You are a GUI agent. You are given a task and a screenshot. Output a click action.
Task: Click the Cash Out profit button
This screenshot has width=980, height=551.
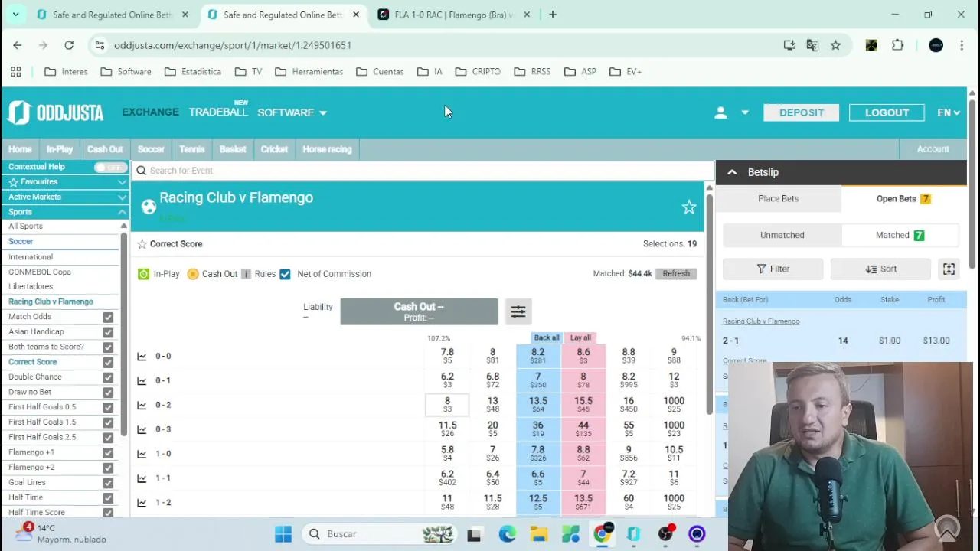[419, 311]
